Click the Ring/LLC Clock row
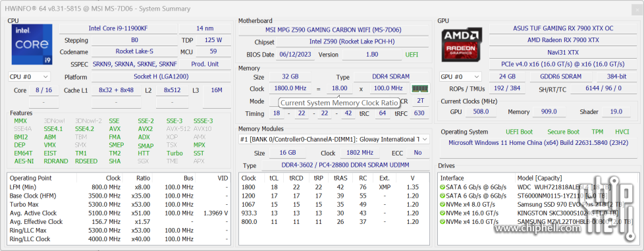This screenshot has width=644, height=251. 119,239
